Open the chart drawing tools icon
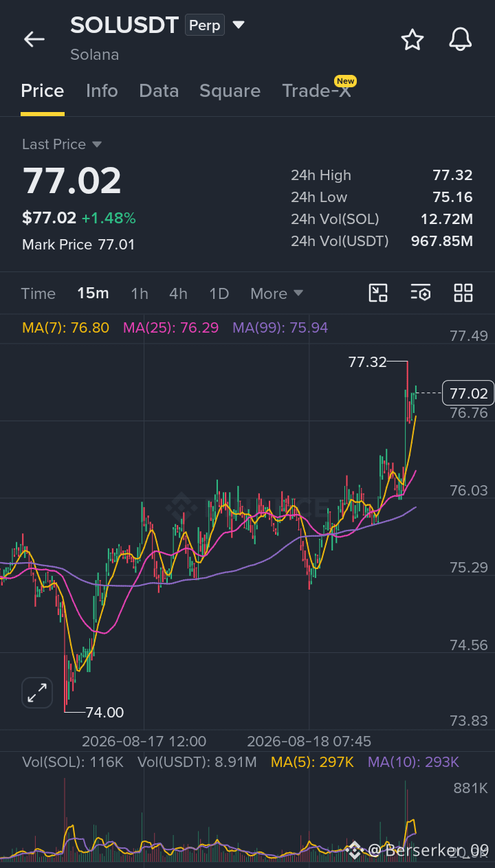495x868 pixels. [378, 293]
